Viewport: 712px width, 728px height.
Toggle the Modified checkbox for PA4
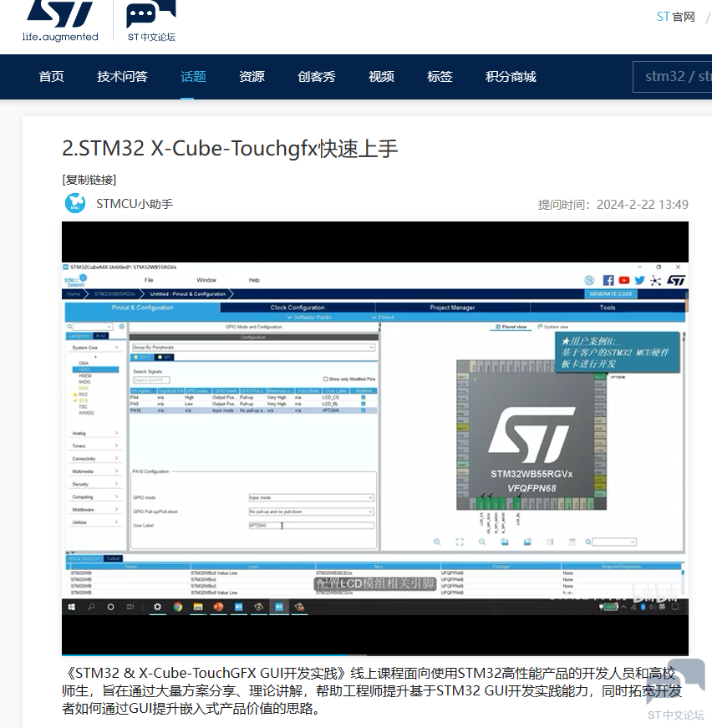click(x=364, y=397)
